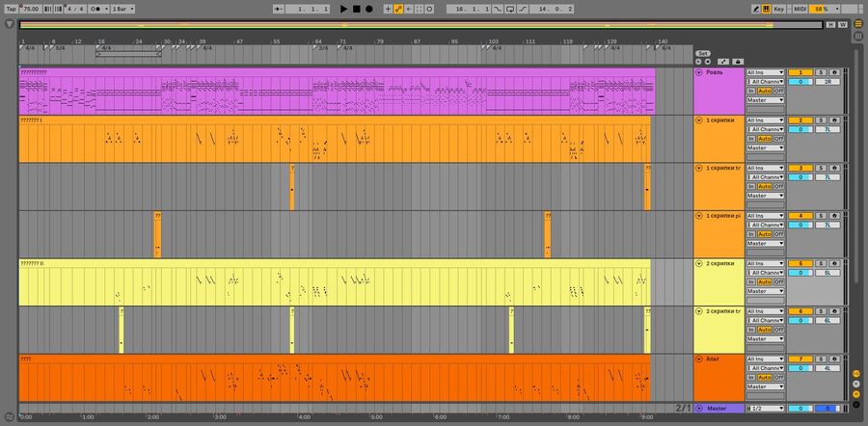Image resolution: width=868 pixels, height=426 pixels.
Task: Click the W optimize width button
Action: point(843,24)
